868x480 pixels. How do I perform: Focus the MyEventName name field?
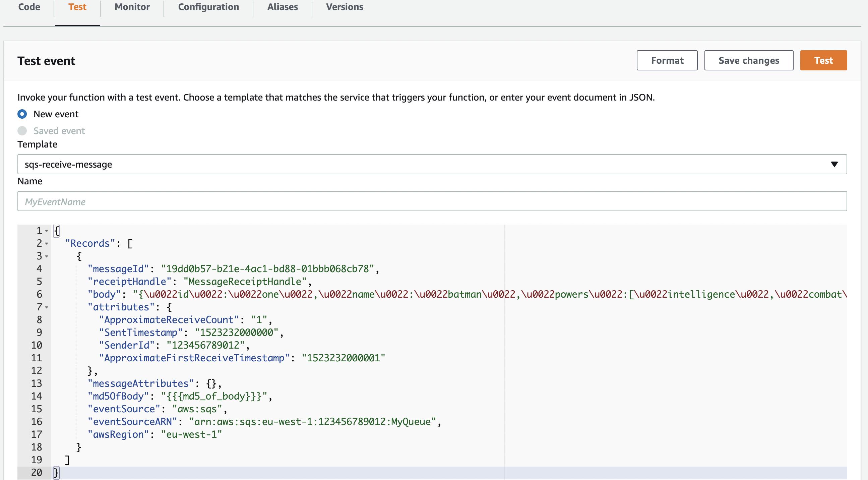click(x=432, y=201)
